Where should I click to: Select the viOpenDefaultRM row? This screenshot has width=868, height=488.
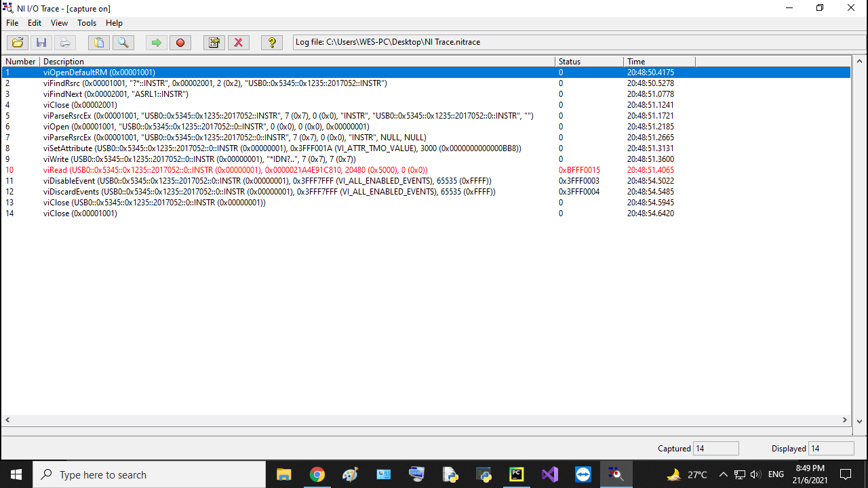(x=426, y=73)
